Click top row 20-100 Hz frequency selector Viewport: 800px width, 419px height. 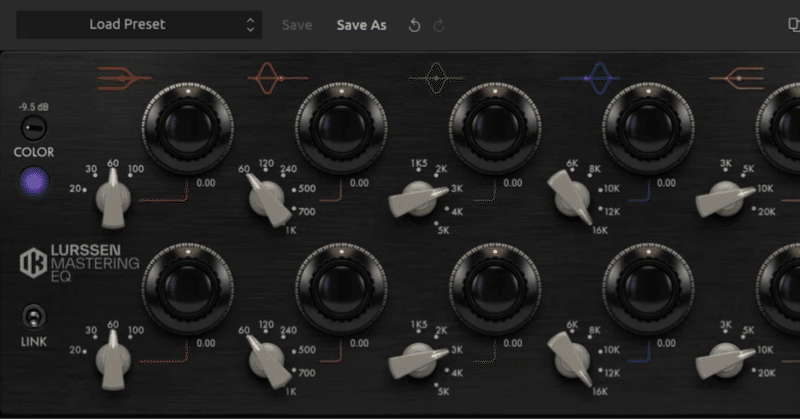coord(113,198)
